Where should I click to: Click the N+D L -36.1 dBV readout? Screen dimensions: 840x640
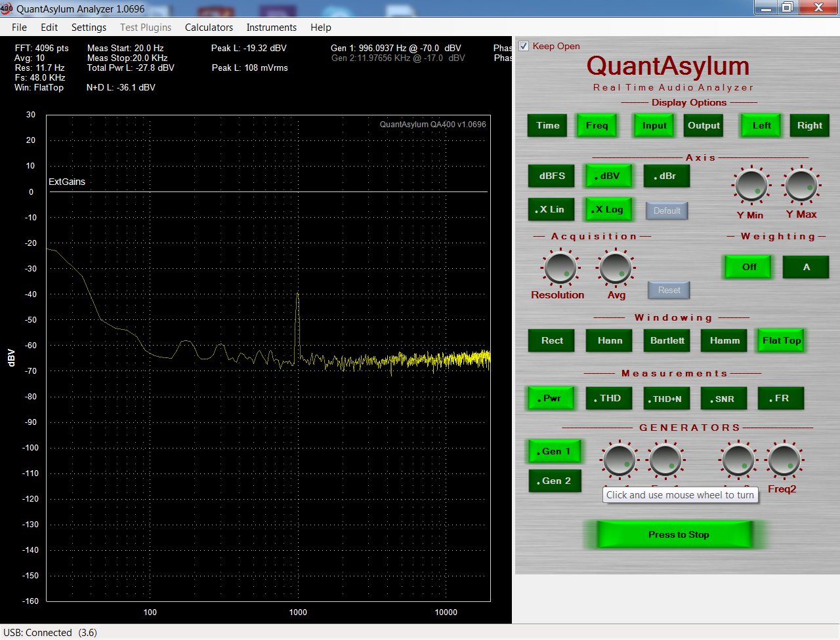[121, 87]
